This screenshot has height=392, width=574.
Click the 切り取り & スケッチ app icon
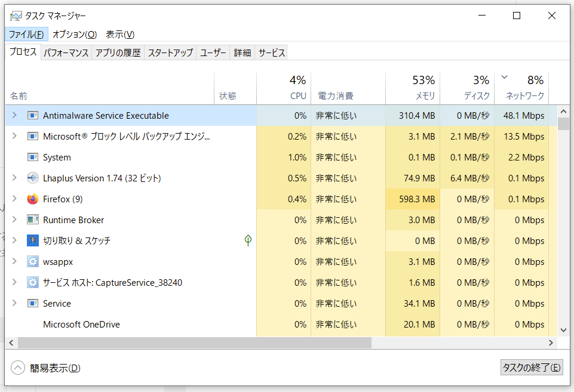[x=33, y=240]
